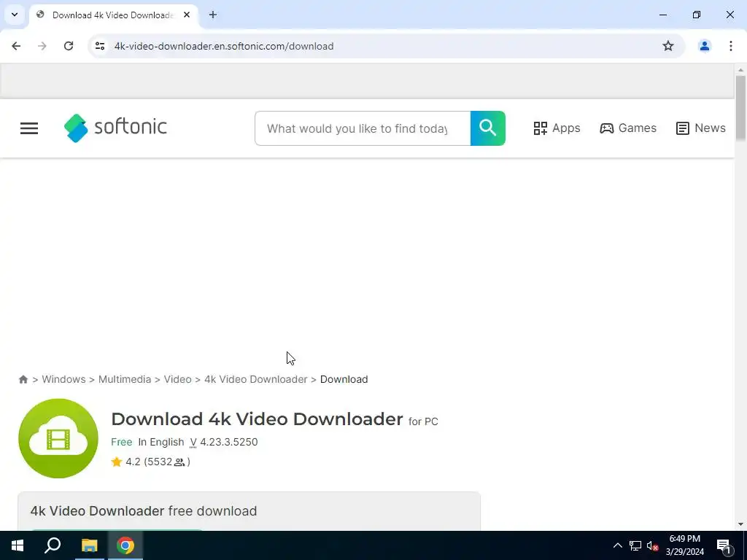The height and width of the screenshot is (560, 747).
Task: Click the users icon next to 5532
Action: coord(179,462)
